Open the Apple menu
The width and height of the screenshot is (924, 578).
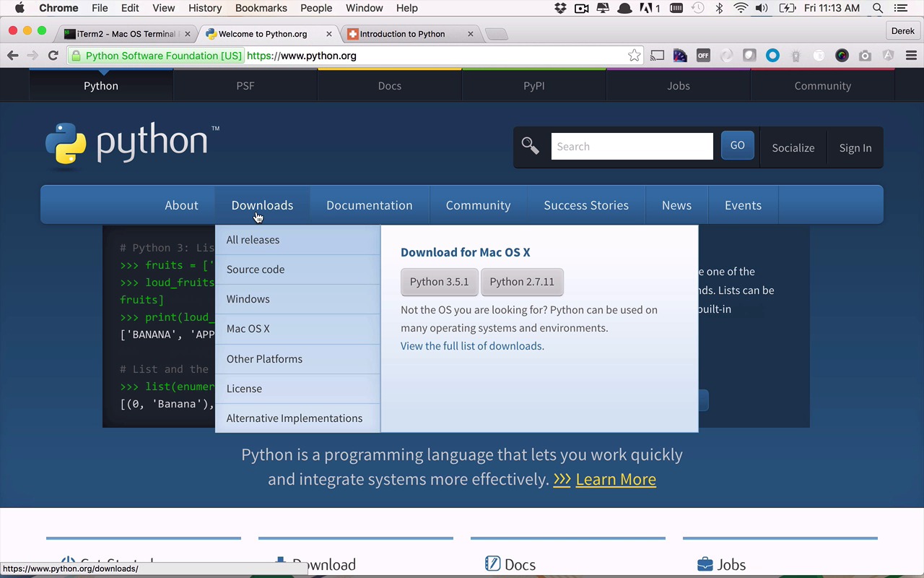coord(19,8)
